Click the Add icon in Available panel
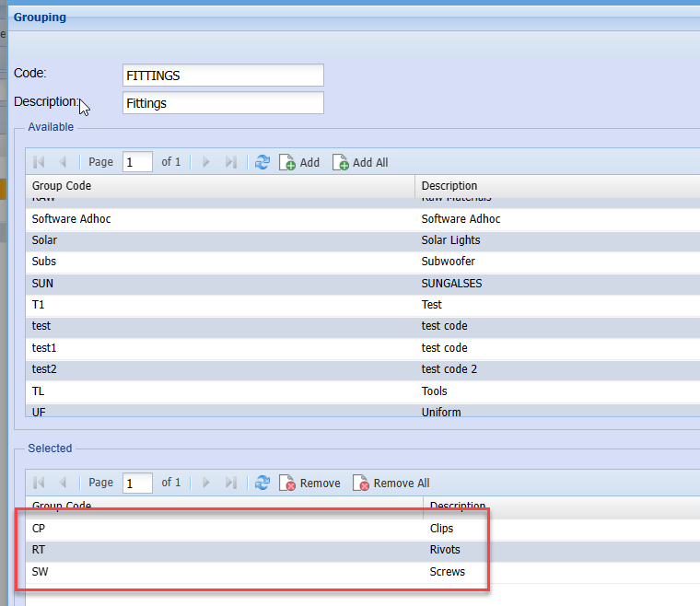The image size is (700, 606). (x=287, y=162)
